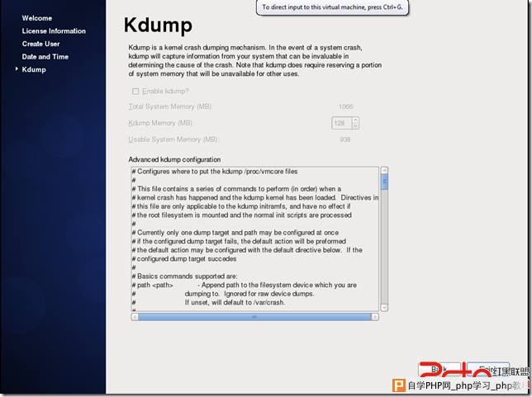Click the 'Total System Memory (MB):' label
Image resolution: width=532 pixels, height=397 pixels.
[171, 106]
